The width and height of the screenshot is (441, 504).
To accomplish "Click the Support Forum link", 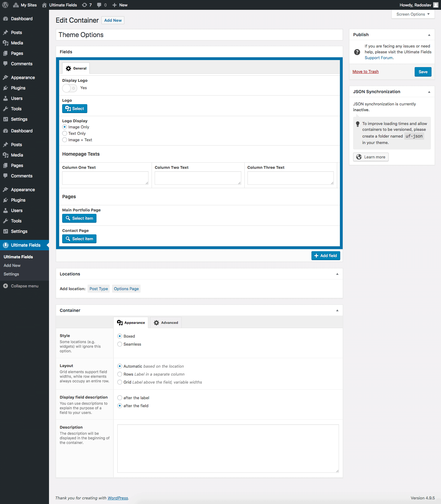I will (379, 58).
